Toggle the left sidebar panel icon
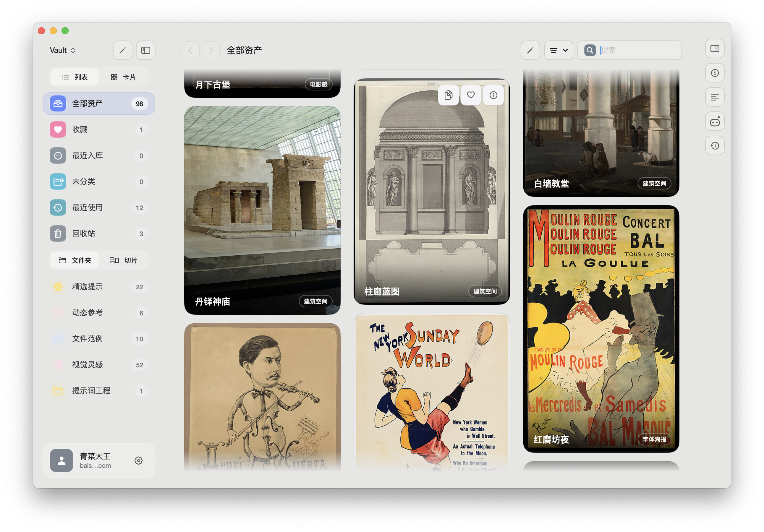 click(146, 50)
